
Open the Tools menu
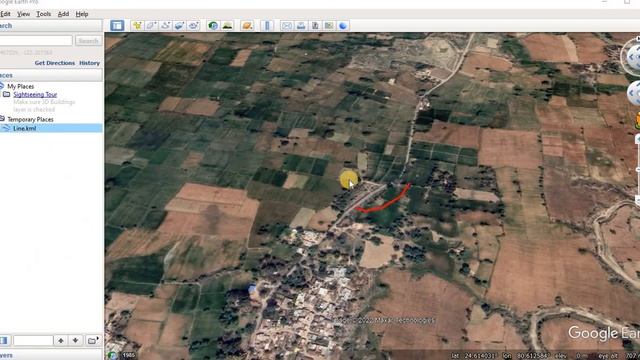point(44,14)
